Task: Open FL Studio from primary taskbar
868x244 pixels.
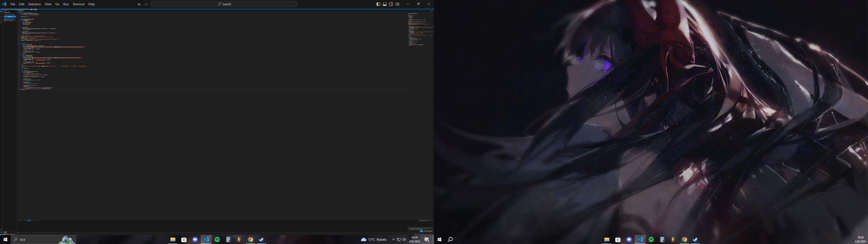Action: coord(239,239)
